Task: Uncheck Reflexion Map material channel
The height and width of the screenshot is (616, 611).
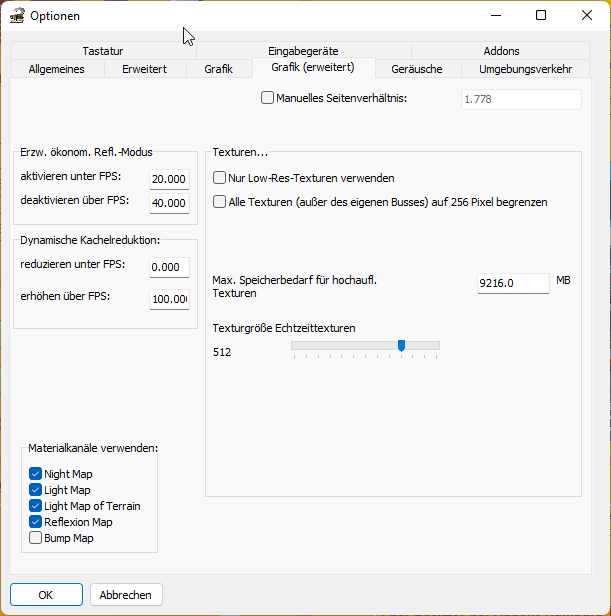Action: tap(36, 522)
